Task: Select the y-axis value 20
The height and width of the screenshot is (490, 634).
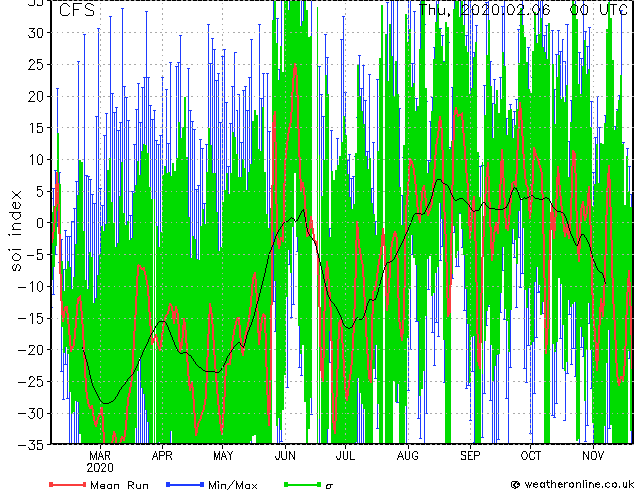Action: click(36, 97)
